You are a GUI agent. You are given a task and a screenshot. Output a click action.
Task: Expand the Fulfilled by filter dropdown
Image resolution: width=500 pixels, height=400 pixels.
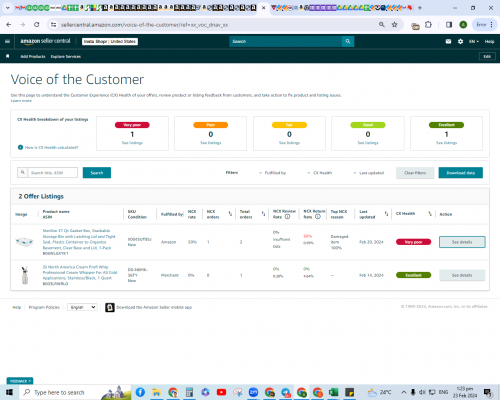click(272, 173)
